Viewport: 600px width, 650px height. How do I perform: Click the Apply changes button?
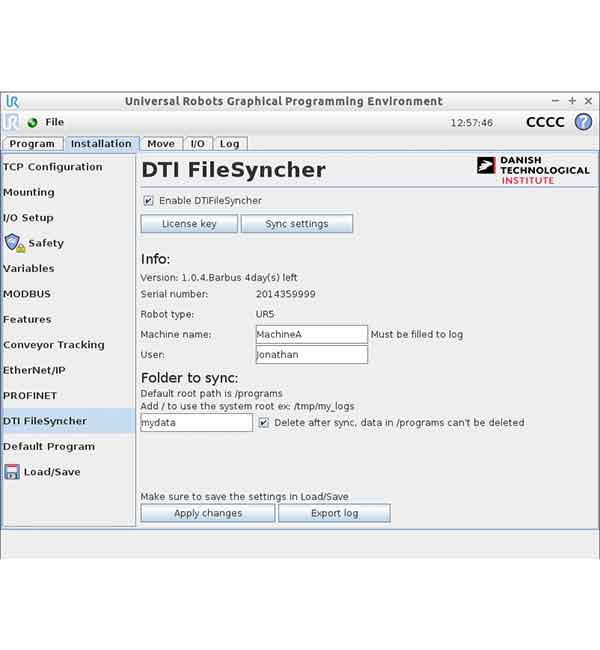click(208, 513)
